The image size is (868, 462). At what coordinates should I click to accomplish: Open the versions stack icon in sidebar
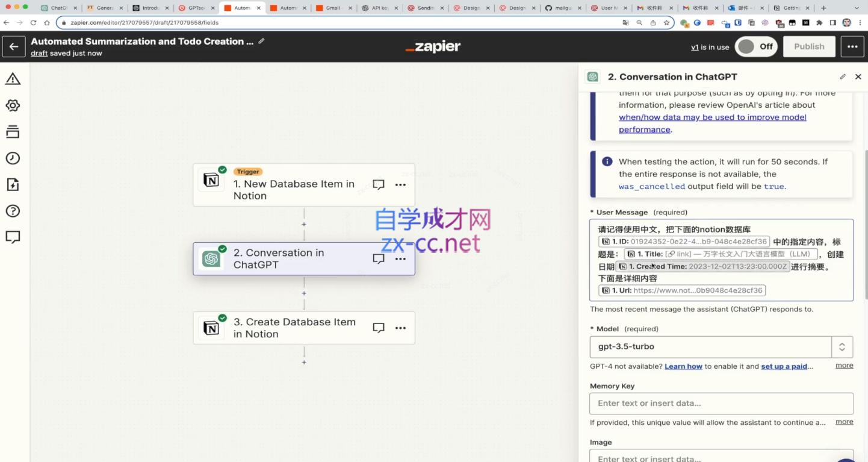(x=13, y=132)
